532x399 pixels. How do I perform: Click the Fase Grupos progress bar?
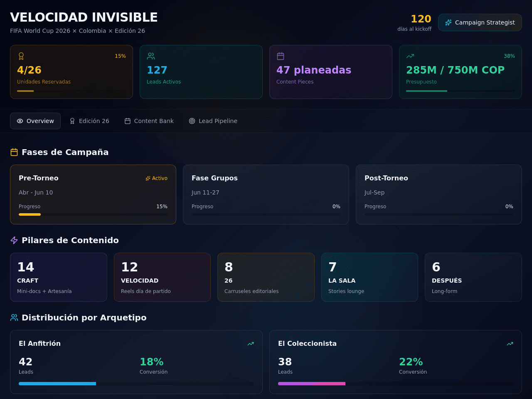266,214
